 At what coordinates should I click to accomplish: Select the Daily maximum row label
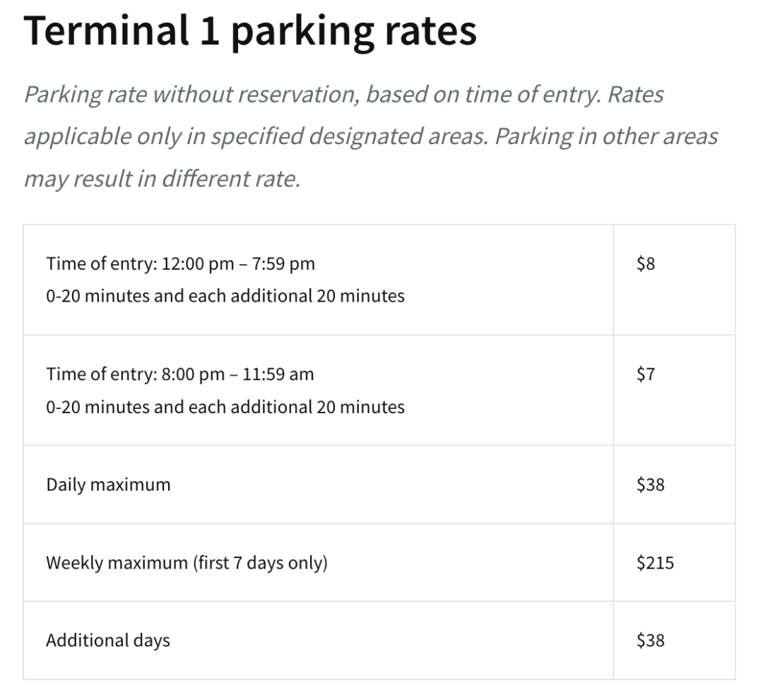coord(109,485)
